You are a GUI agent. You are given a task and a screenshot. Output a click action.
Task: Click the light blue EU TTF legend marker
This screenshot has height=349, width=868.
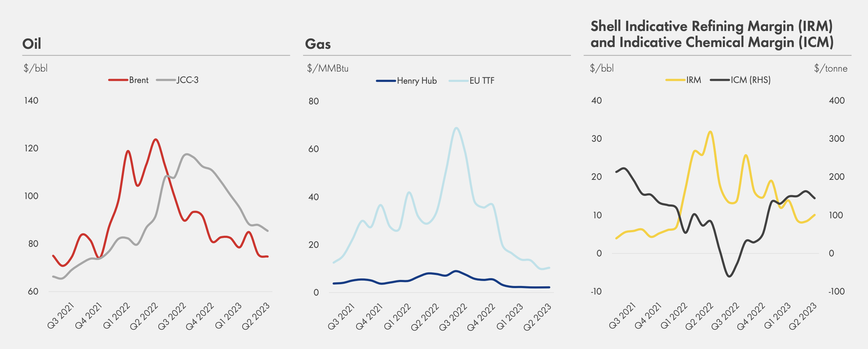point(459,81)
